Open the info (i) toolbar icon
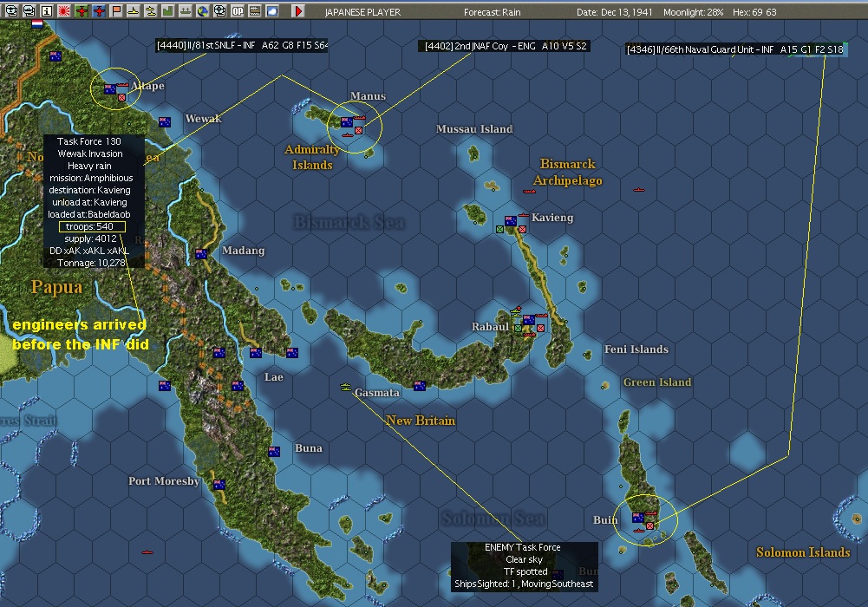 point(47,10)
